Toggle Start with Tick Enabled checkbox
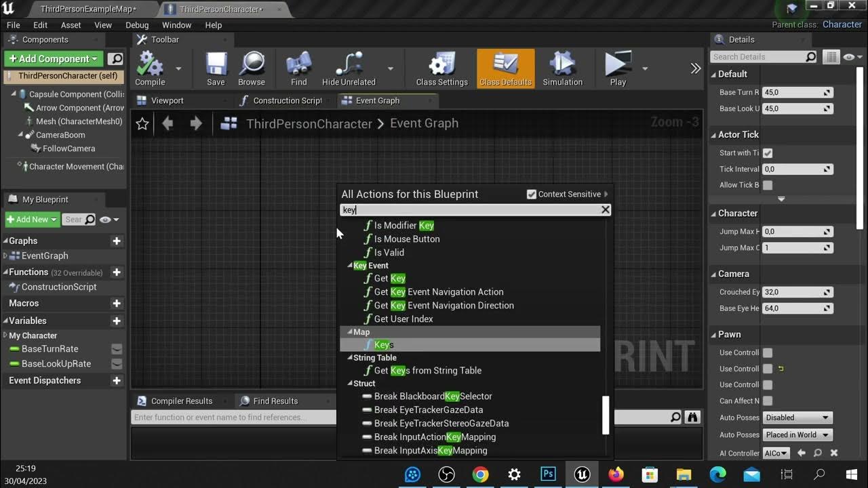Image resolution: width=868 pixels, height=488 pixels. coord(768,153)
